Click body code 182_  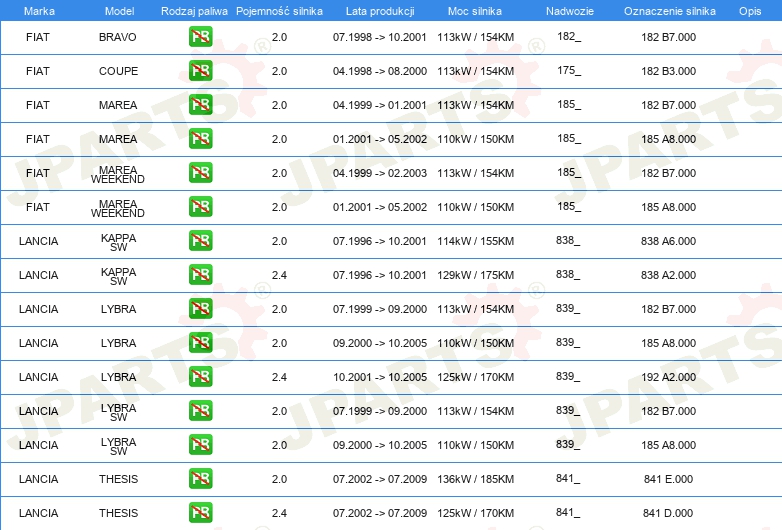click(569, 36)
